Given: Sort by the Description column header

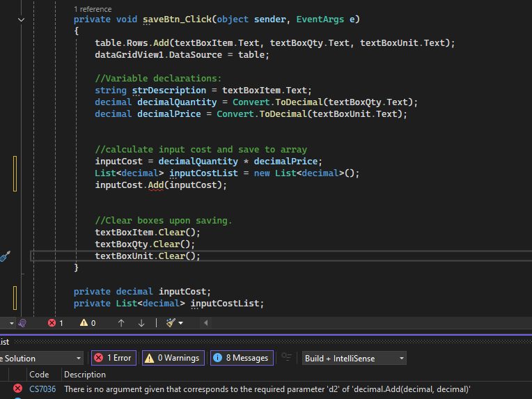Looking at the screenshot, I should pos(85,375).
